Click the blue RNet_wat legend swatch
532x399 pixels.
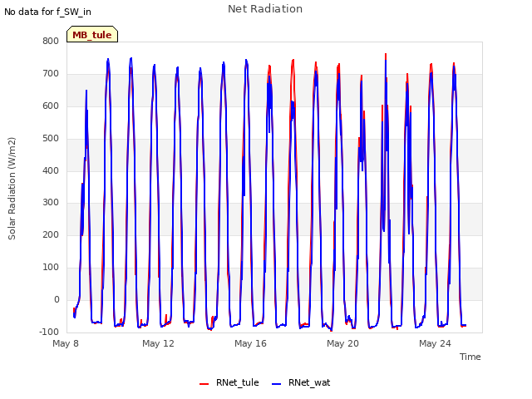tap(277, 384)
